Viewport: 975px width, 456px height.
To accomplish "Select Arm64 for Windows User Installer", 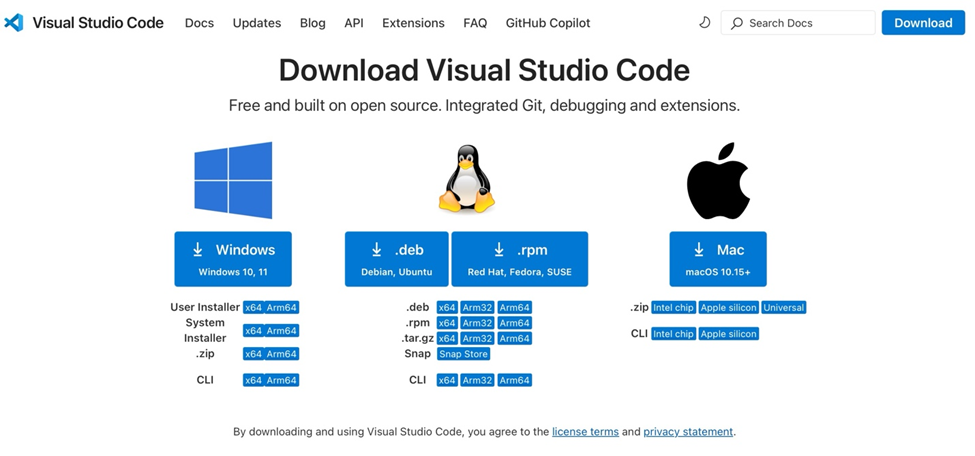I will 282,307.
